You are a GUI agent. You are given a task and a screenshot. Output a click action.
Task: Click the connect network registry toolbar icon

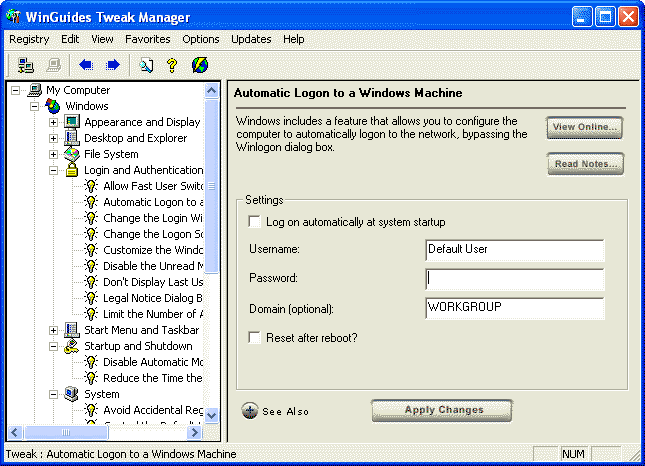coord(26,65)
